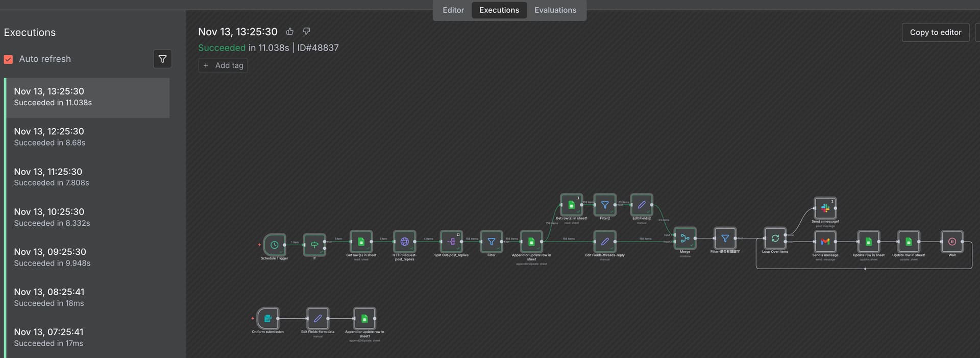The image size is (980, 358).
Task: Open the Filter node after Split Out
Action: (x=491, y=242)
